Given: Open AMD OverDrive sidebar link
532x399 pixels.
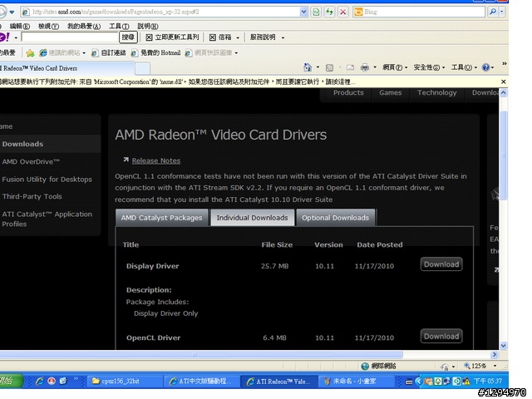Looking at the screenshot, I should 31,161.
